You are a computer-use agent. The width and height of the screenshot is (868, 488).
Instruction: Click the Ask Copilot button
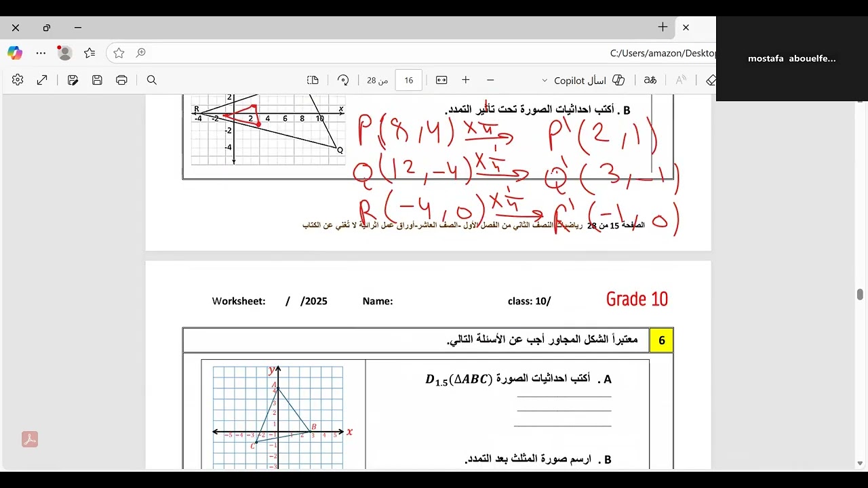tap(589, 80)
